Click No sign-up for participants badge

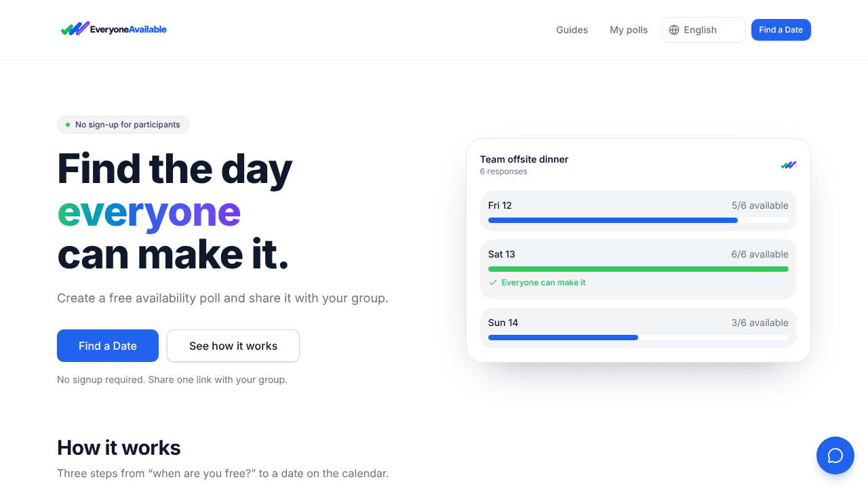click(x=123, y=125)
